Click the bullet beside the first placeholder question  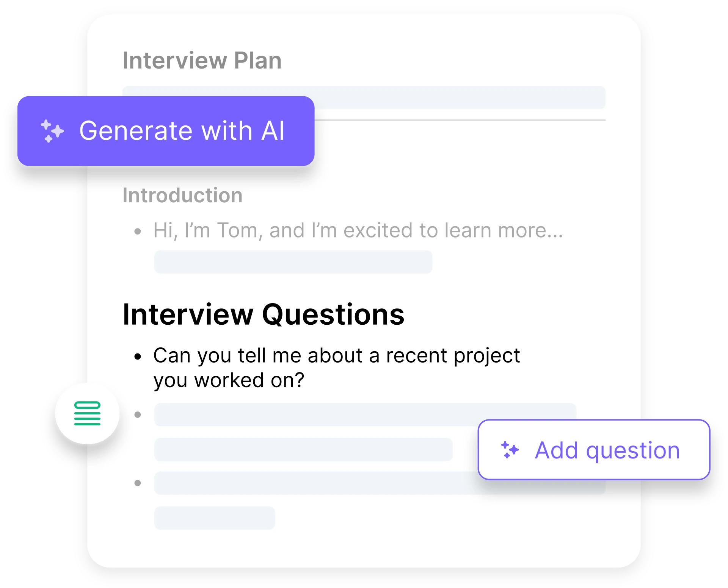[138, 415]
